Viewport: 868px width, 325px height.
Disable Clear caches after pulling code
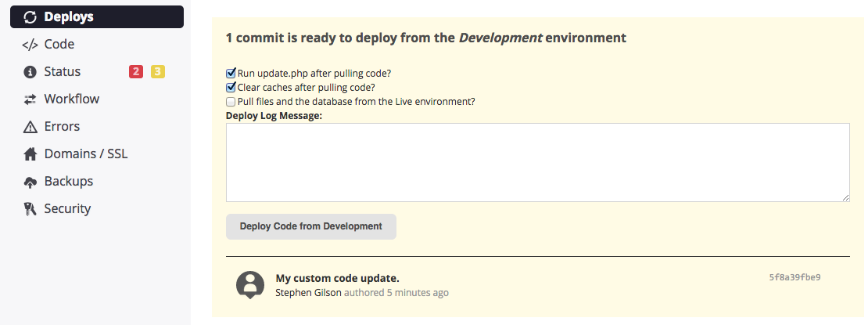point(231,87)
